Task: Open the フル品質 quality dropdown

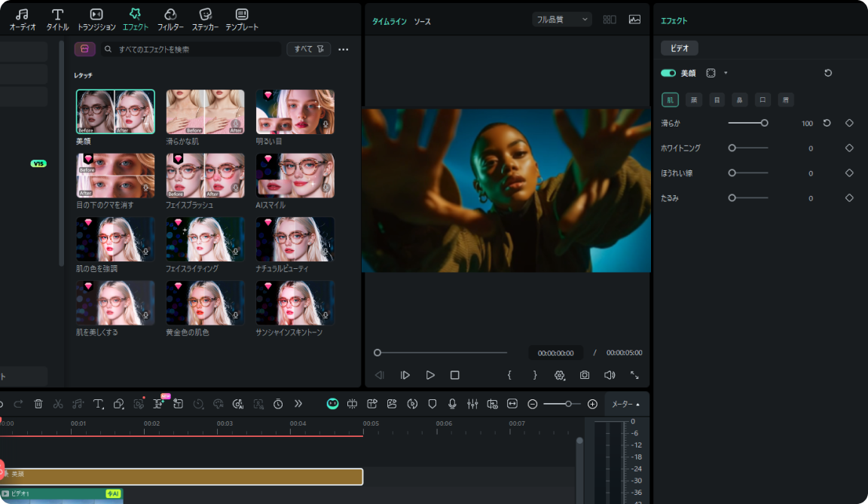Action: (x=561, y=20)
